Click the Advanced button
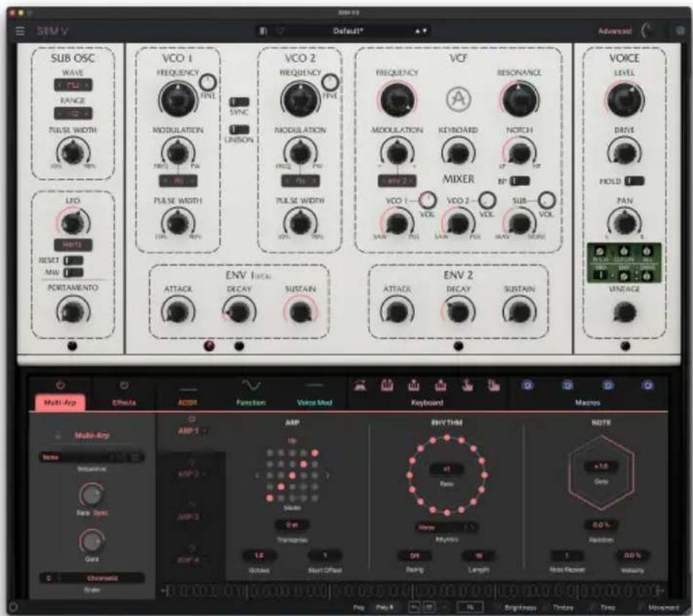This screenshot has height=616, width=693. [x=615, y=31]
